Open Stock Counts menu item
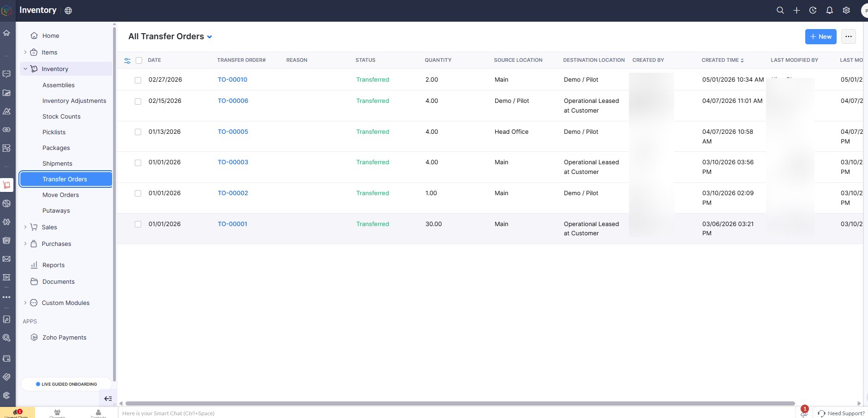868x418 pixels. tap(61, 116)
